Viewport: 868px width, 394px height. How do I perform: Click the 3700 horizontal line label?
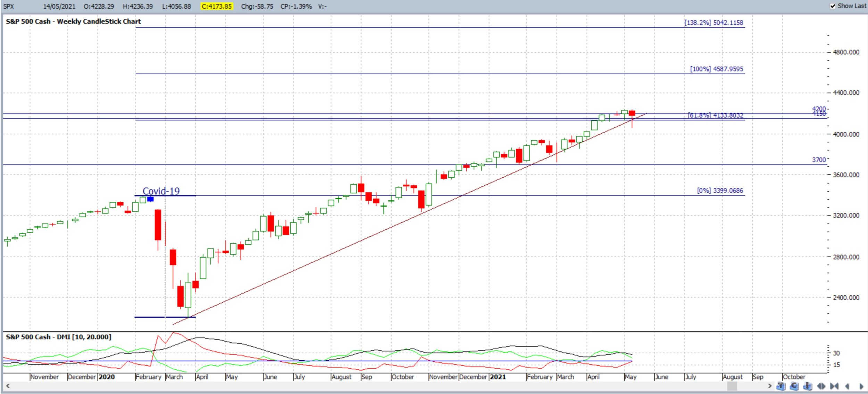click(819, 160)
